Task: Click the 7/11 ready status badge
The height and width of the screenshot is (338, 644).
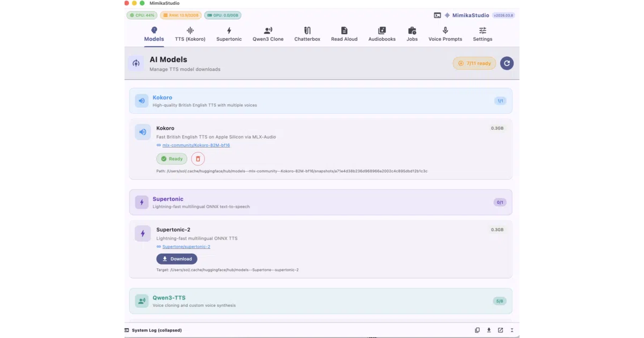Action: tap(474, 63)
